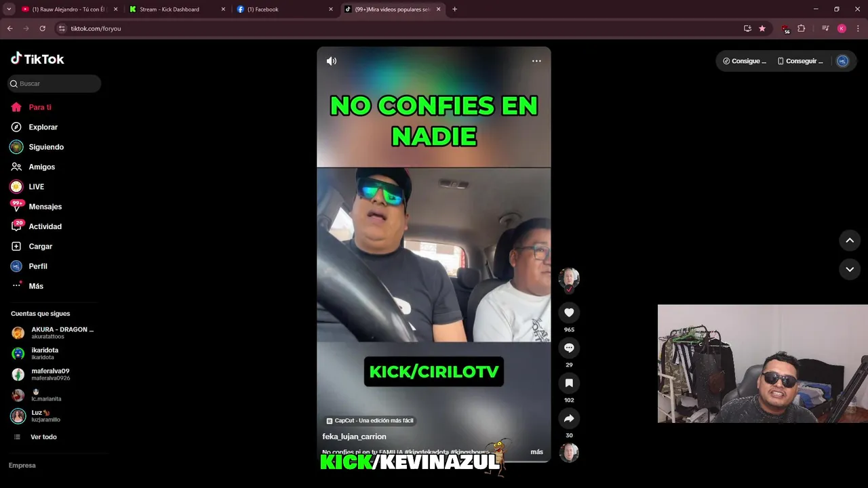Install app icon in address bar
This screenshot has width=868, height=488.
point(747,28)
